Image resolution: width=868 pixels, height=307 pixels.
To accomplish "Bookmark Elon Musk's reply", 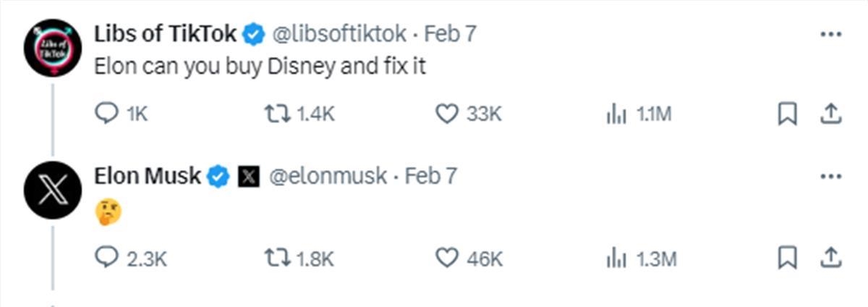I will 787,258.
